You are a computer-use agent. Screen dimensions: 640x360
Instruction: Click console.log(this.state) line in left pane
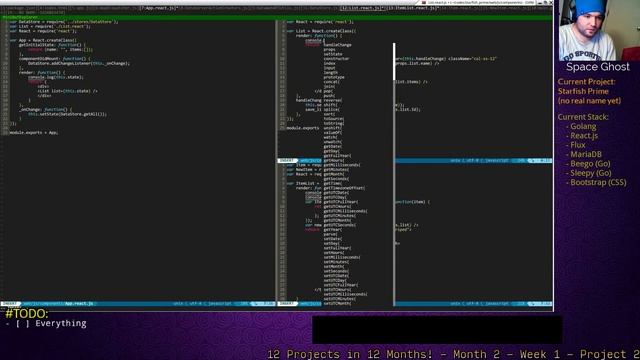click(x=56, y=77)
